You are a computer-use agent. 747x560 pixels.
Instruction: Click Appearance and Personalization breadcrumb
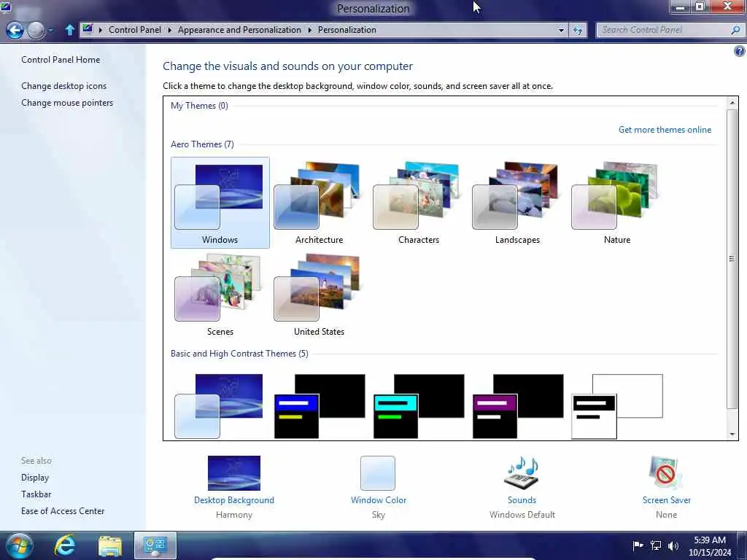(x=239, y=29)
